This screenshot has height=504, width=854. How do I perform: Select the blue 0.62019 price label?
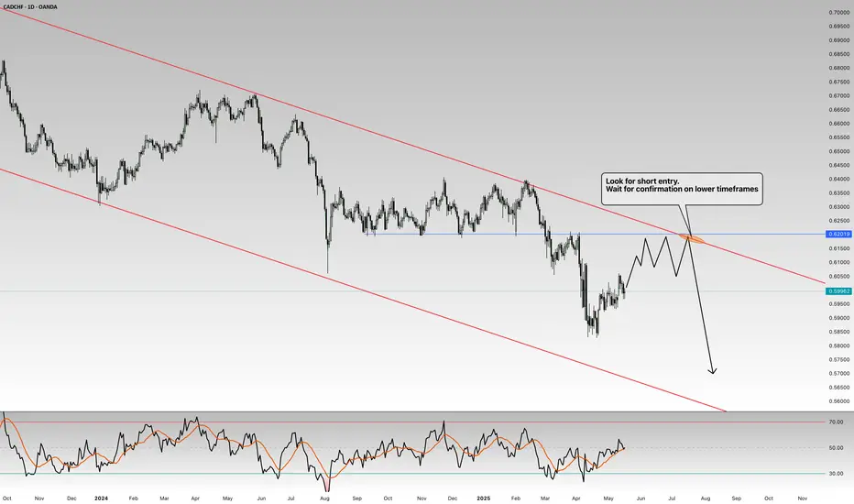pos(838,235)
